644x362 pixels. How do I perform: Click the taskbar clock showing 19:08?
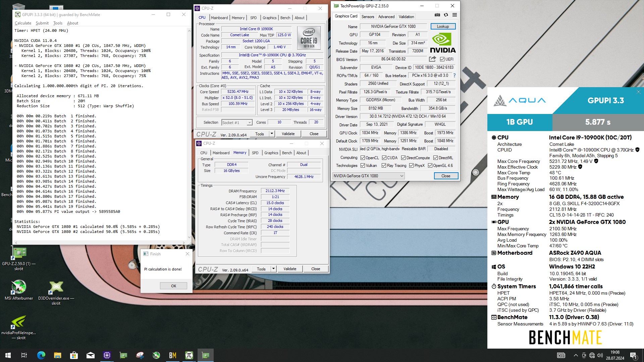(615, 355)
